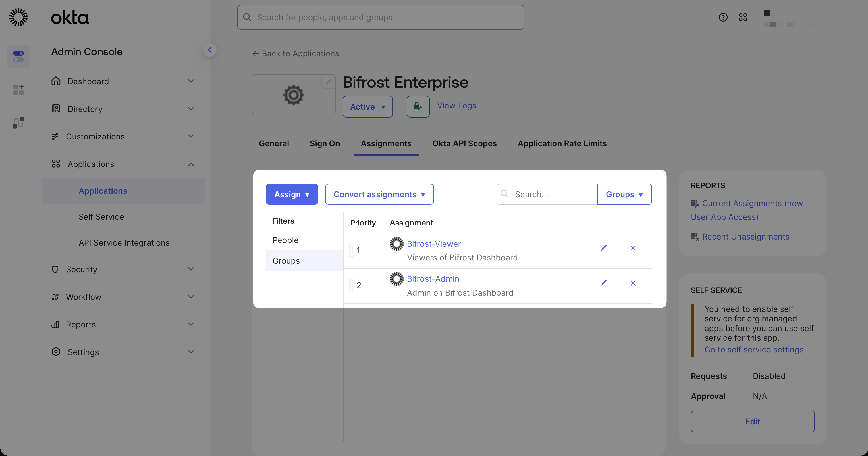Viewport: 868px width, 456px height.
Task: Expand the Customizations menu chevron
Action: 191,136
